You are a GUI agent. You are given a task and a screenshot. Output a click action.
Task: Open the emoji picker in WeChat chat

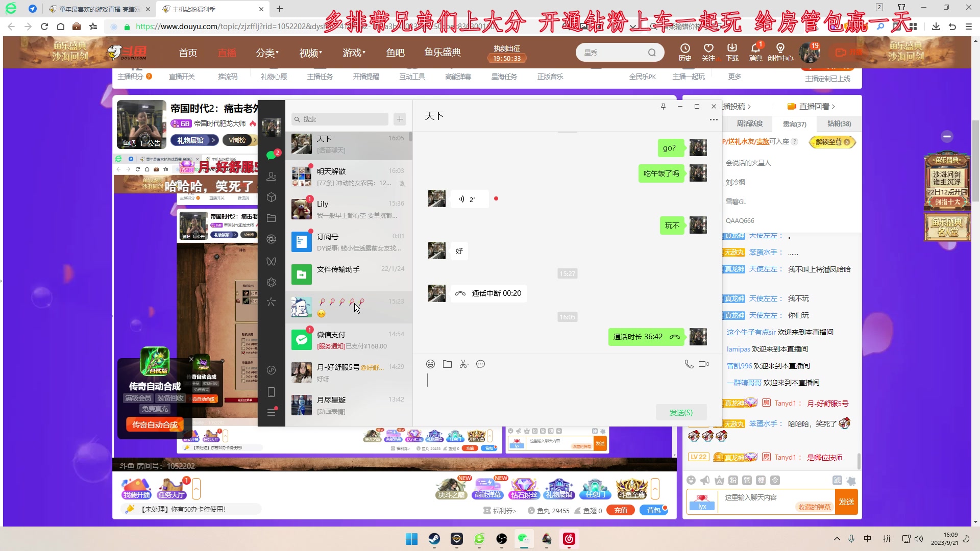coord(430,364)
